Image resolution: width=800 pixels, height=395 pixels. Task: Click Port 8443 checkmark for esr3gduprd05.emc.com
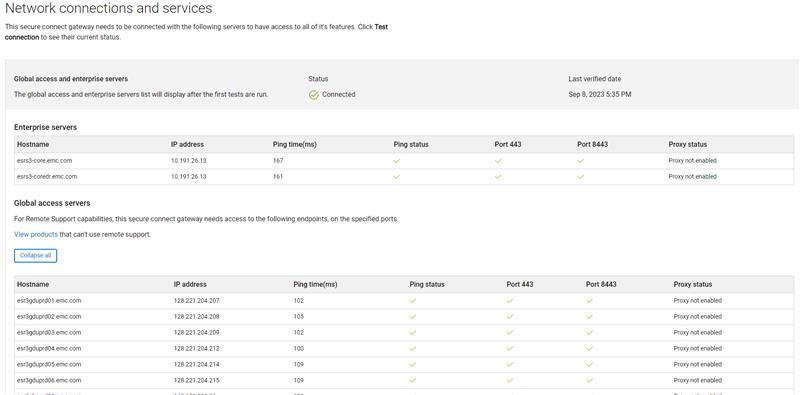click(x=589, y=364)
